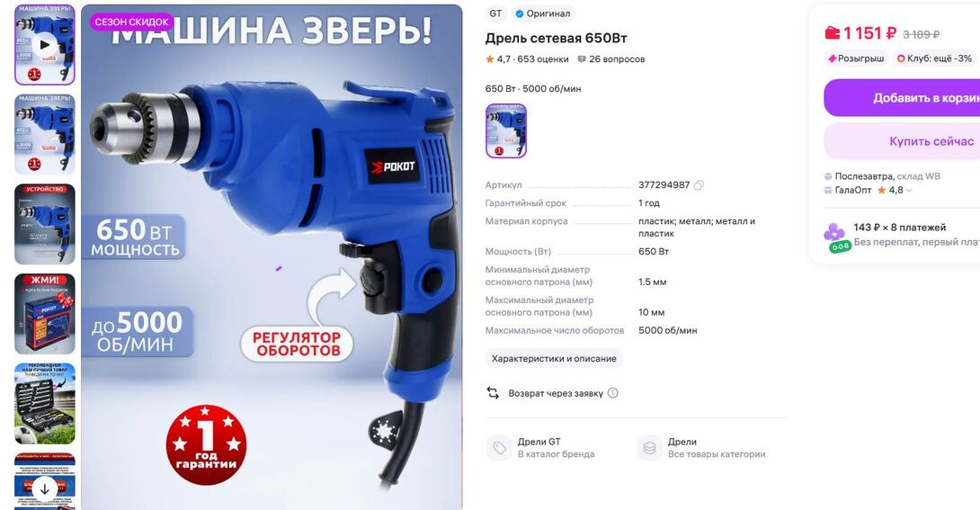Screen dimensions: 980x510
Task: Click the Оригинал verification badge
Action: tap(542, 13)
